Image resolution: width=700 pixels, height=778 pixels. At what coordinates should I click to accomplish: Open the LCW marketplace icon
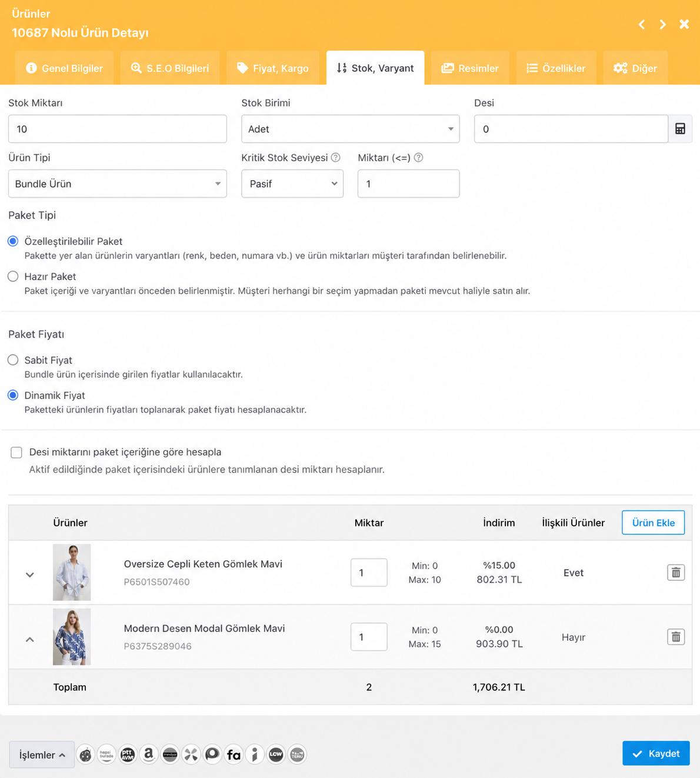point(276,754)
